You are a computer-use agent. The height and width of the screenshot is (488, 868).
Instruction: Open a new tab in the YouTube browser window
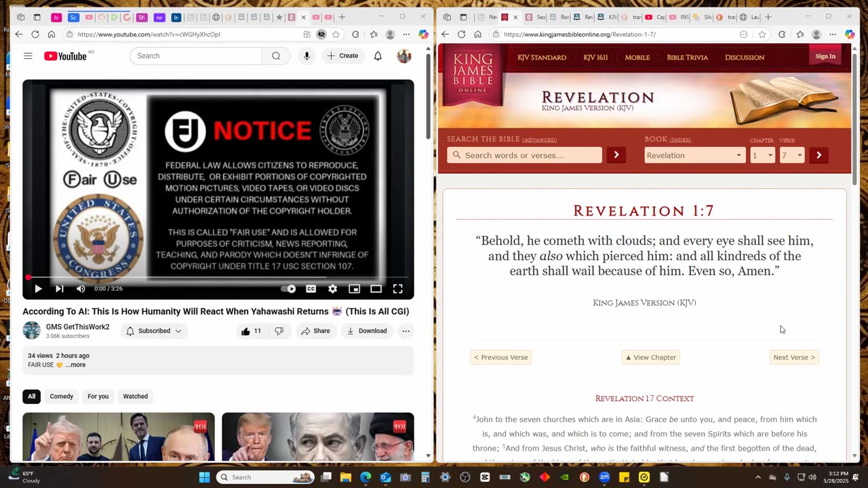tap(342, 17)
